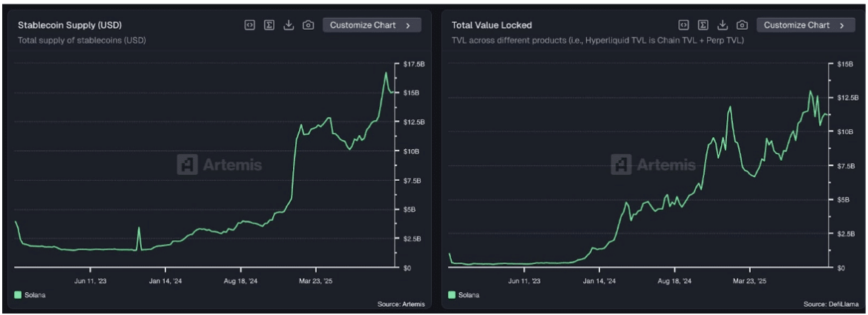
Task: Expand chevron arrow on Stablecoin Supply Customize Chart
Action: 408,25
